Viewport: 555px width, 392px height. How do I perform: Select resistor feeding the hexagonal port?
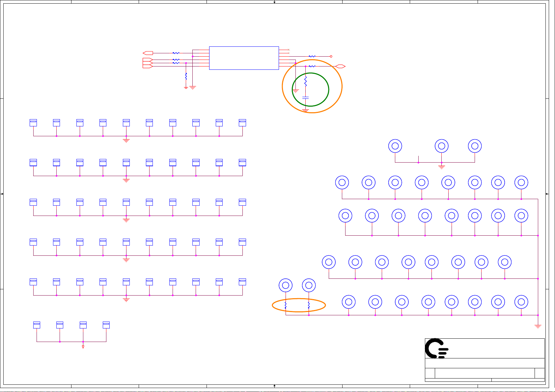312,66
